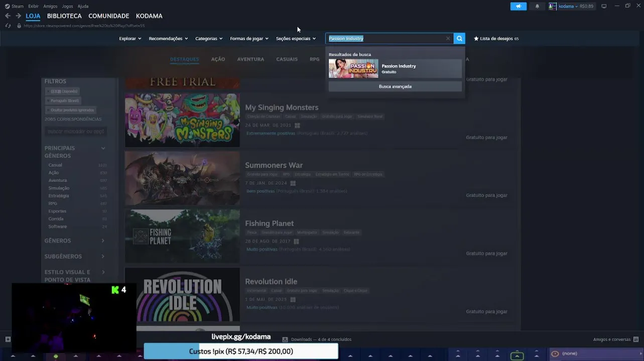Open the Ajuda menu
The height and width of the screenshot is (361, 644).
click(83, 6)
